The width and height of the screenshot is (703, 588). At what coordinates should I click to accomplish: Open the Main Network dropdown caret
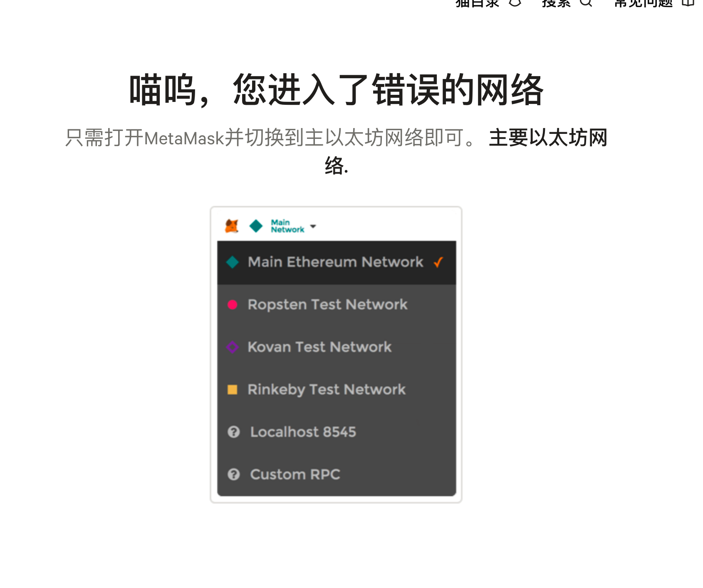(313, 226)
